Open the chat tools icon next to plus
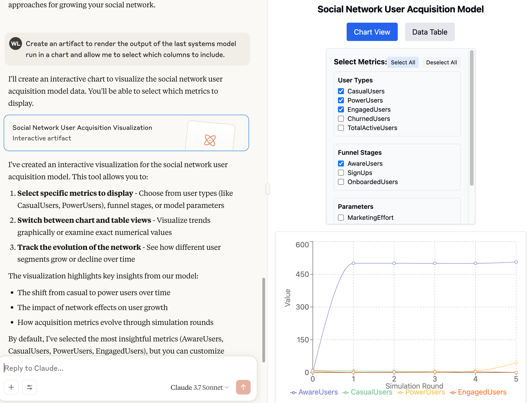532x403 pixels. 29,387
